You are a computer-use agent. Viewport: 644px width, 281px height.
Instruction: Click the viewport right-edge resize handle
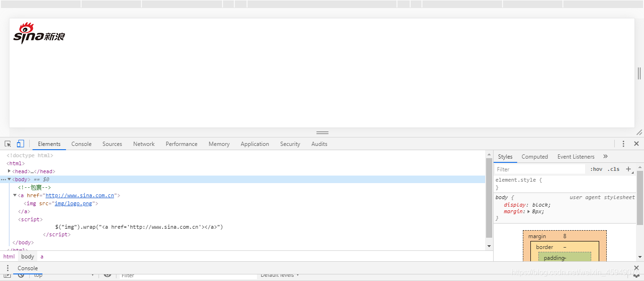point(639,73)
